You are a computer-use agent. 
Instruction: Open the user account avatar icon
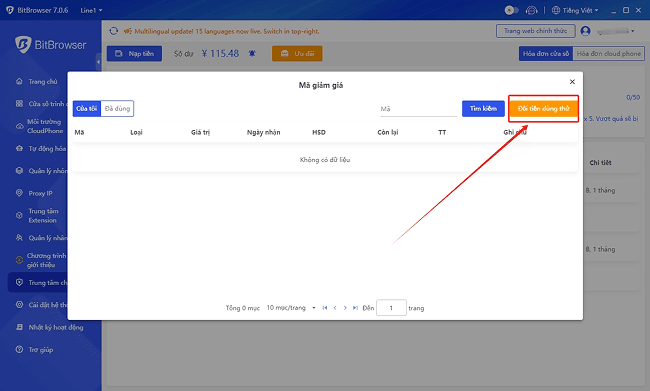[x=585, y=31]
